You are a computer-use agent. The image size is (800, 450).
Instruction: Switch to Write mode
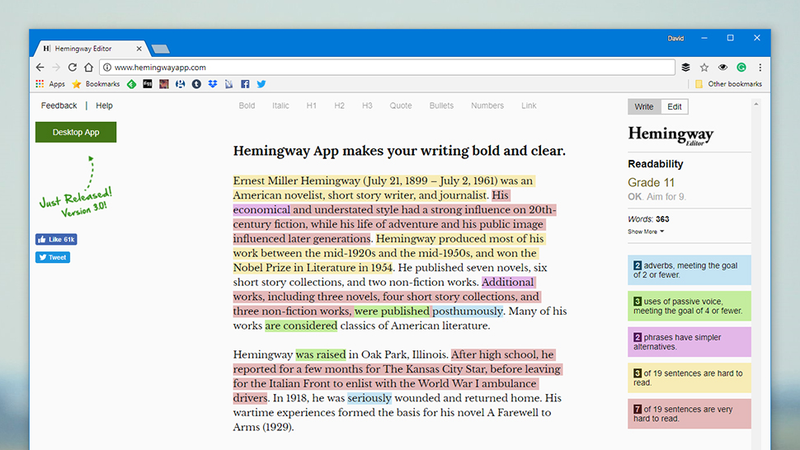[644, 107]
